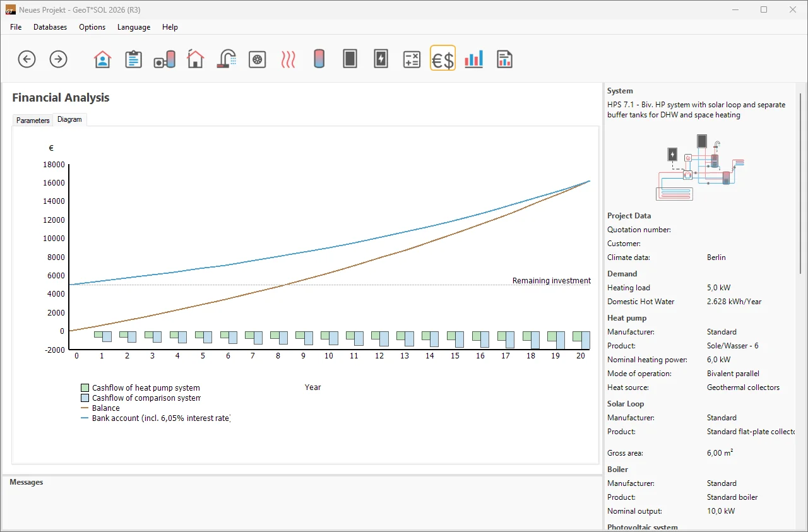Open the building house icon

pyautogui.click(x=196, y=59)
